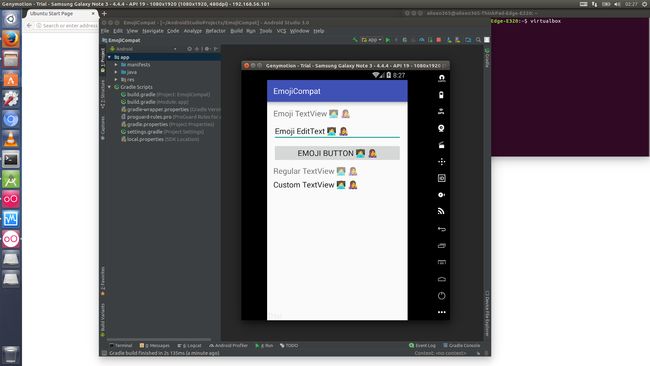The image size is (650, 366).
Task: Collapse the app module tree node
Action: point(109,57)
